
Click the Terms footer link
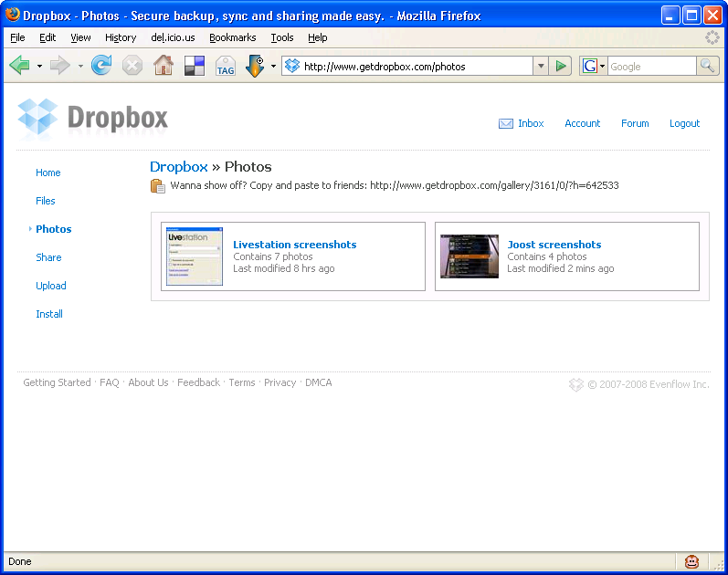tap(242, 382)
